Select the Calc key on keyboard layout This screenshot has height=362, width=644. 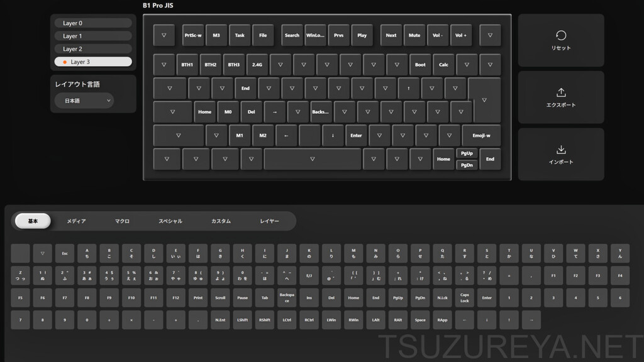[x=443, y=65]
